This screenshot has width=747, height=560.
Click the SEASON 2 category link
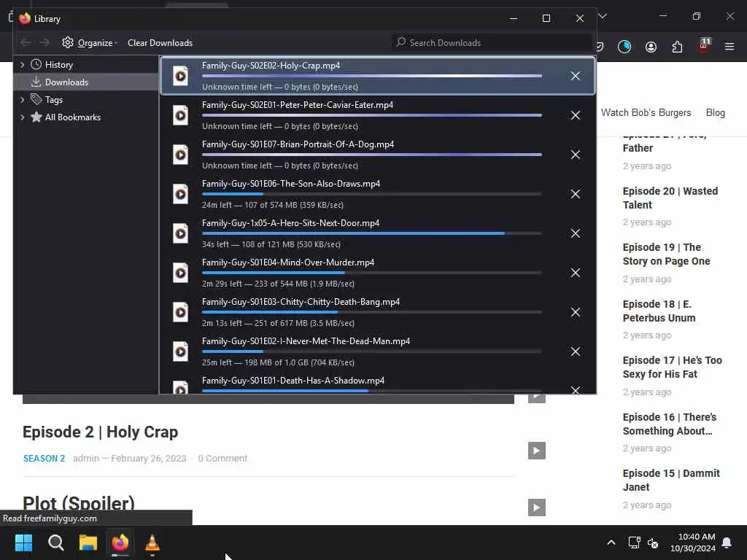pos(44,459)
